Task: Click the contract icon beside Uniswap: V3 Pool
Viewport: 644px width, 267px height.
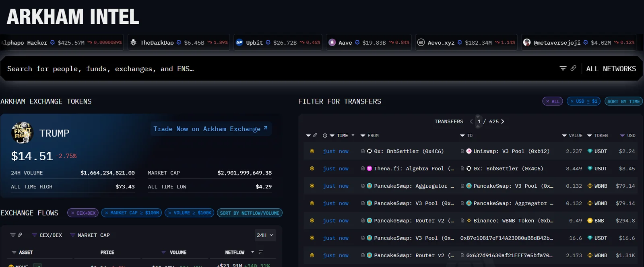Action: (462, 151)
